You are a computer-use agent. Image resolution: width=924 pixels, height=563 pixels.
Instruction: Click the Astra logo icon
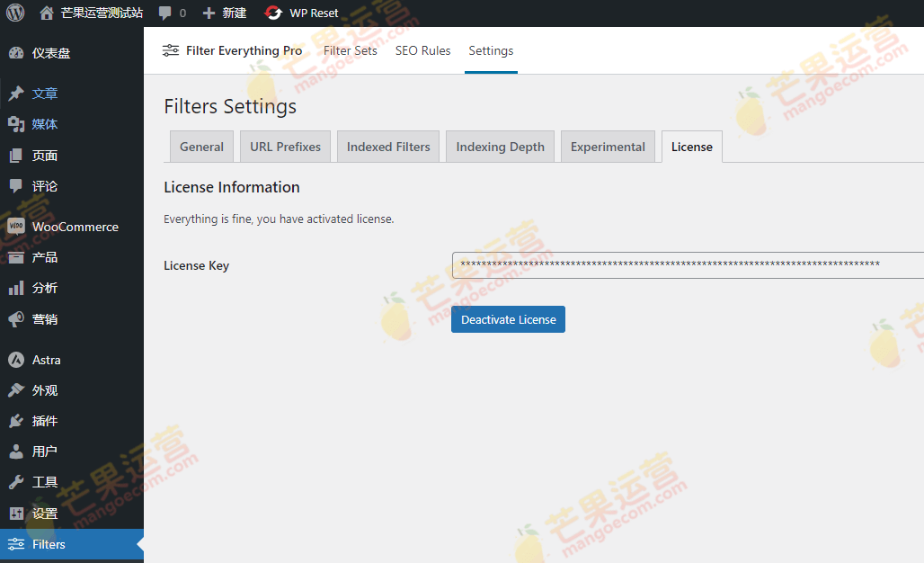pyautogui.click(x=16, y=360)
